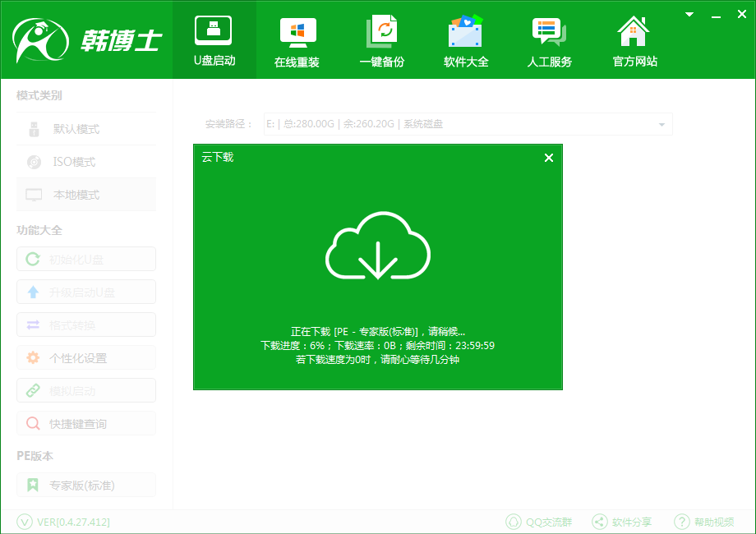This screenshot has width=756, height=534.
Task: Open the U盘启动 tab
Action: (x=214, y=40)
